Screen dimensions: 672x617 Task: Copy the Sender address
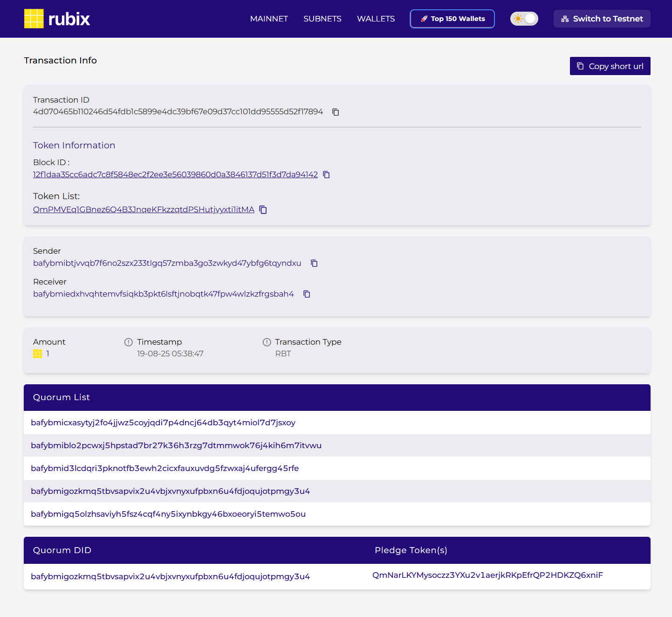314,263
